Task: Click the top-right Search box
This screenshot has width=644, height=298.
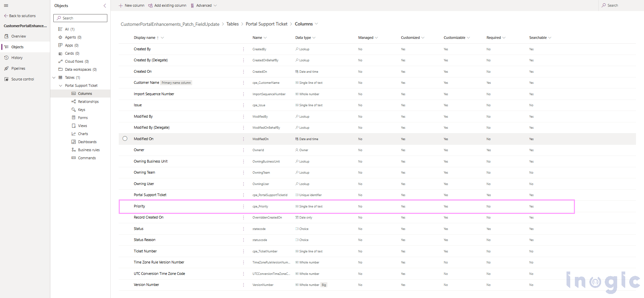Action: pos(621,5)
